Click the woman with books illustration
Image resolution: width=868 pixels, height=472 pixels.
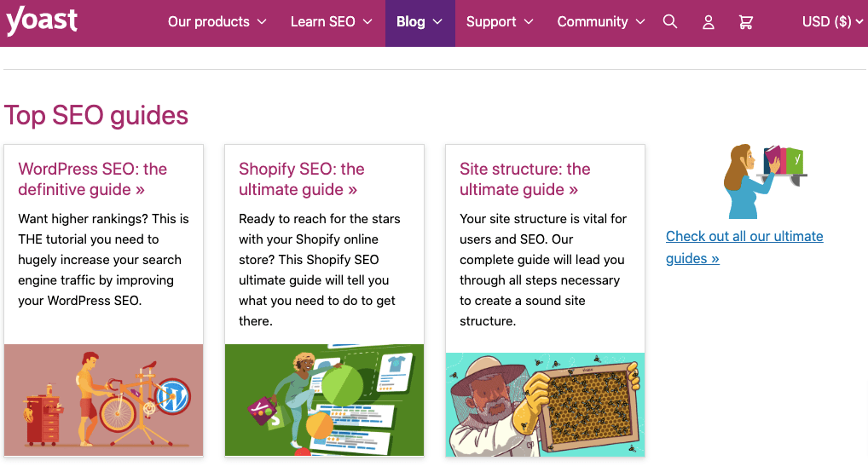click(x=765, y=181)
